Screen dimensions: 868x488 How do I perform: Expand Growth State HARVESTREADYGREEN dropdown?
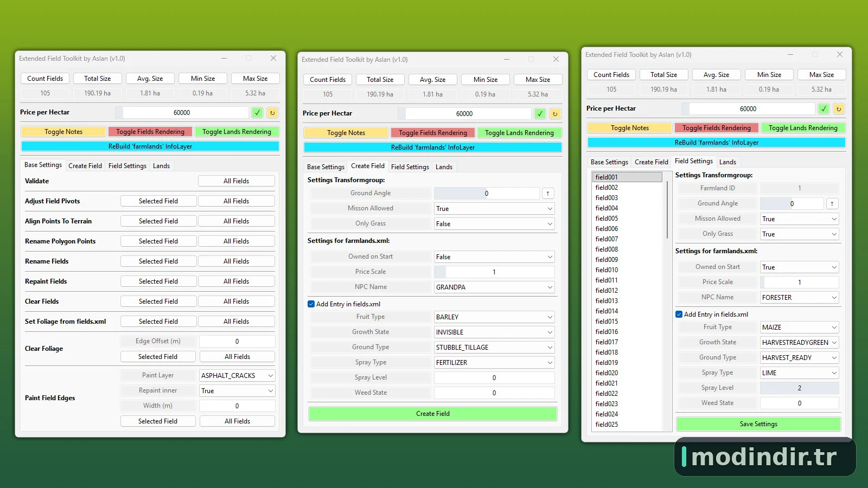tap(800, 343)
